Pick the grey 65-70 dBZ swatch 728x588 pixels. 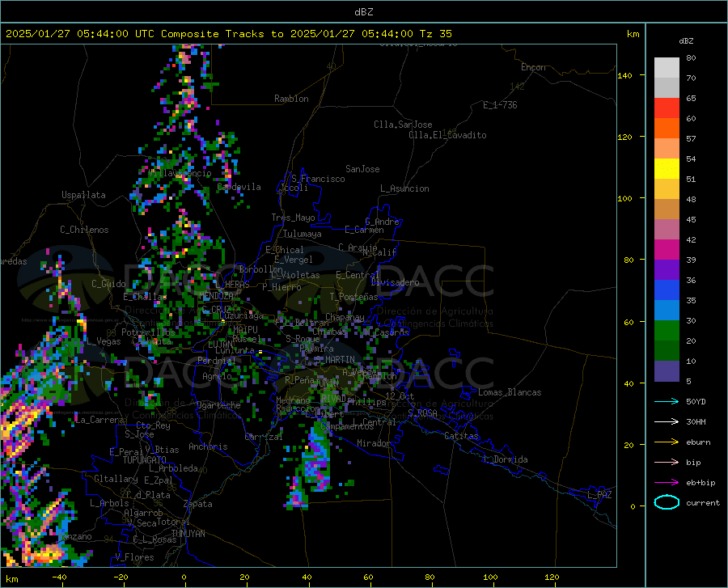click(667, 87)
